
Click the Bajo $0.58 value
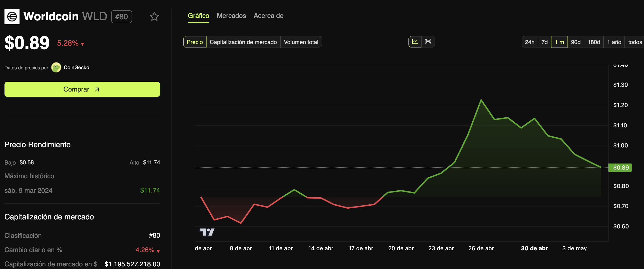27,162
